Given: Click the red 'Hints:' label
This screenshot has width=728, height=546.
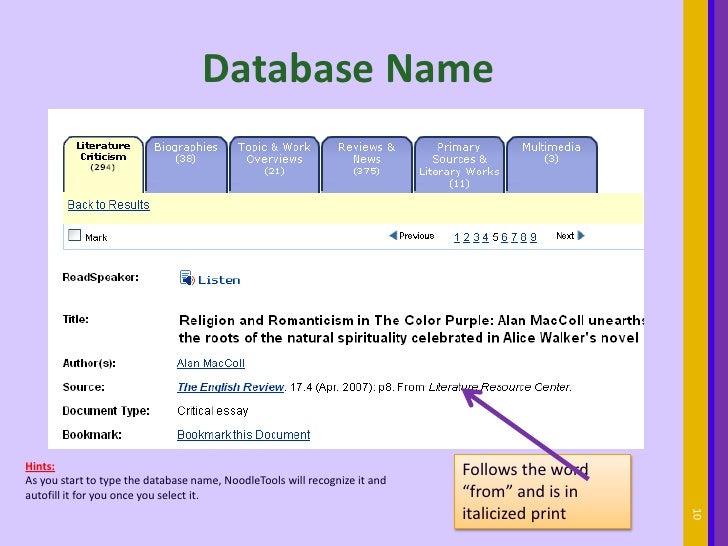Looking at the screenshot, I should pyautogui.click(x=40, y=466).
